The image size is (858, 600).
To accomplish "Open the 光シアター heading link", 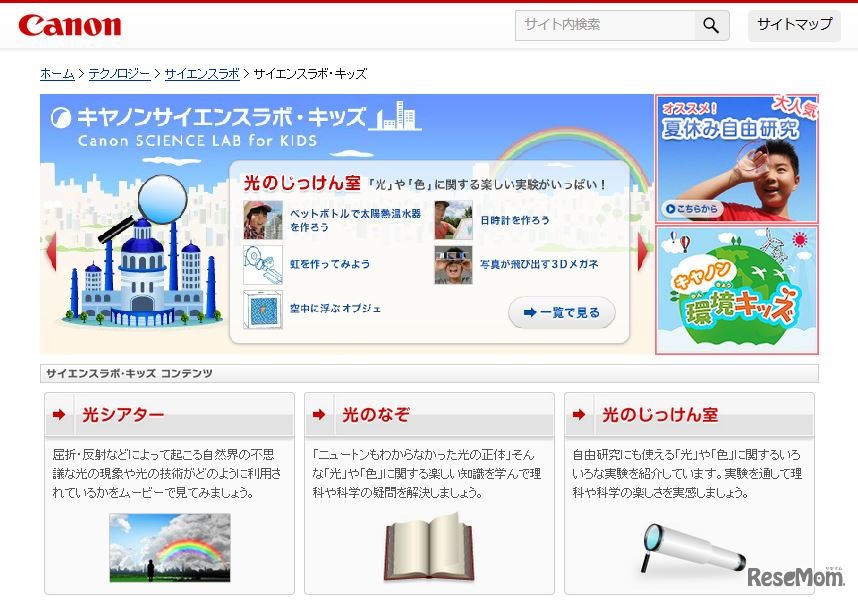I will 123,415.
